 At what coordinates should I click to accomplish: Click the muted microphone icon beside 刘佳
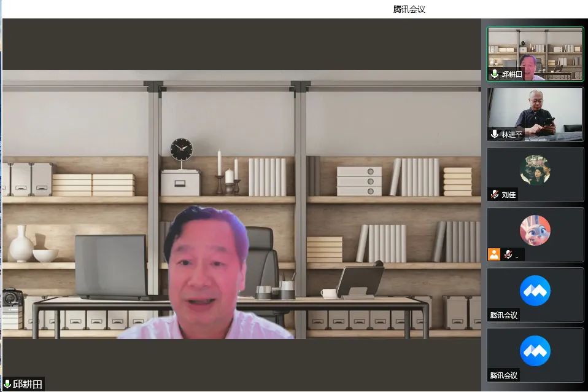[495, 194]
